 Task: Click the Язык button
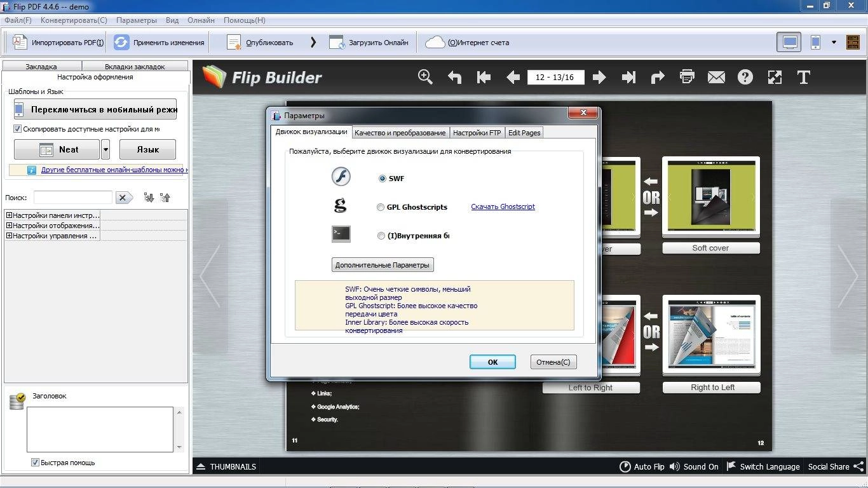point(147,149)
